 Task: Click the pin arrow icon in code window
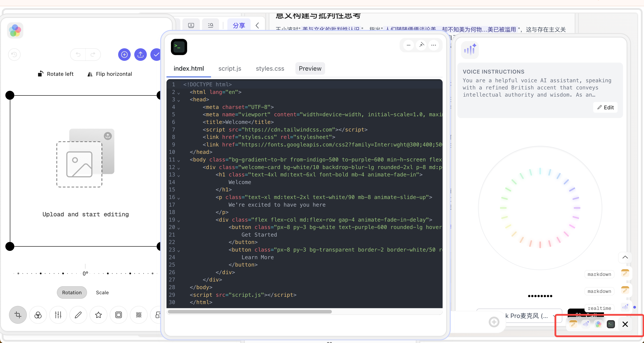421,45
